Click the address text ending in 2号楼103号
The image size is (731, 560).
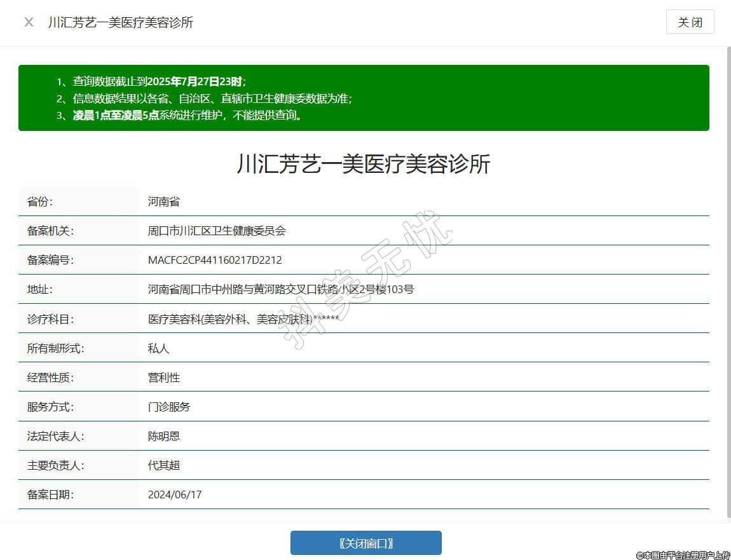point(280,289)
